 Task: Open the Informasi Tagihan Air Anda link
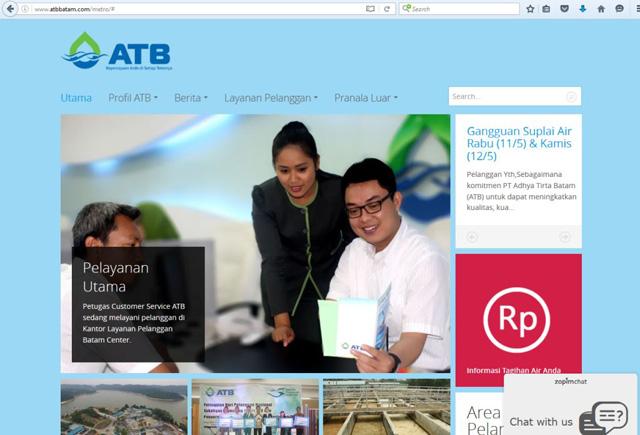513,371
